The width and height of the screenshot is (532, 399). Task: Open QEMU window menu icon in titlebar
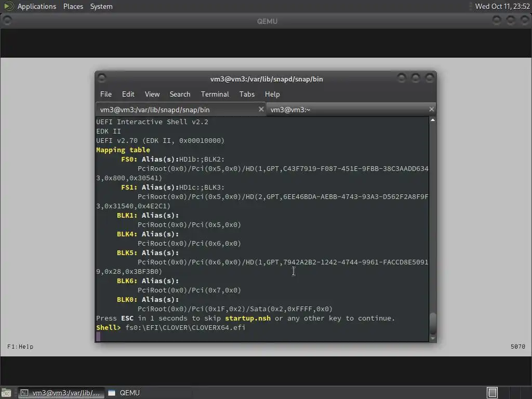[x=7, y=21]
